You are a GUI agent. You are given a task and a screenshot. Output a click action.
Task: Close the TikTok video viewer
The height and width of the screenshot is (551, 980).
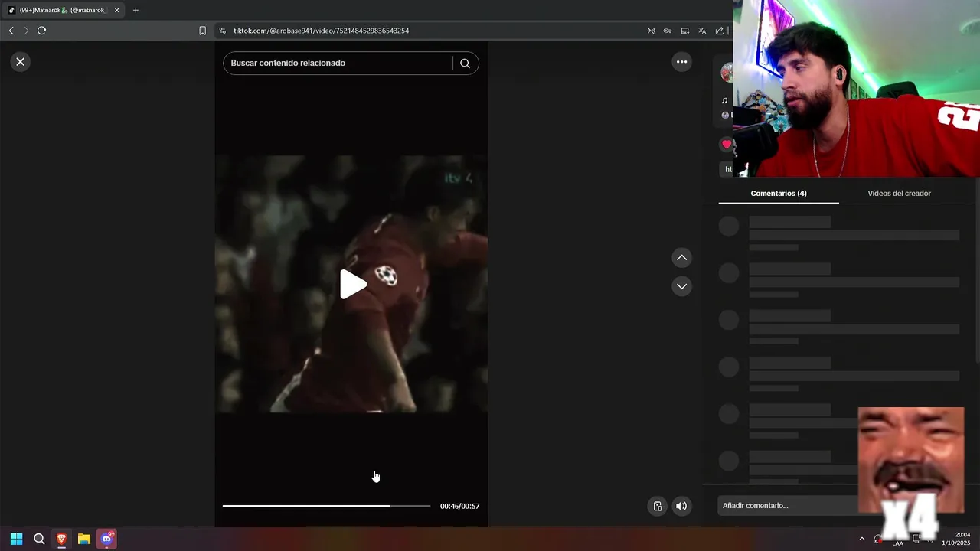click(x=21, y=62)
